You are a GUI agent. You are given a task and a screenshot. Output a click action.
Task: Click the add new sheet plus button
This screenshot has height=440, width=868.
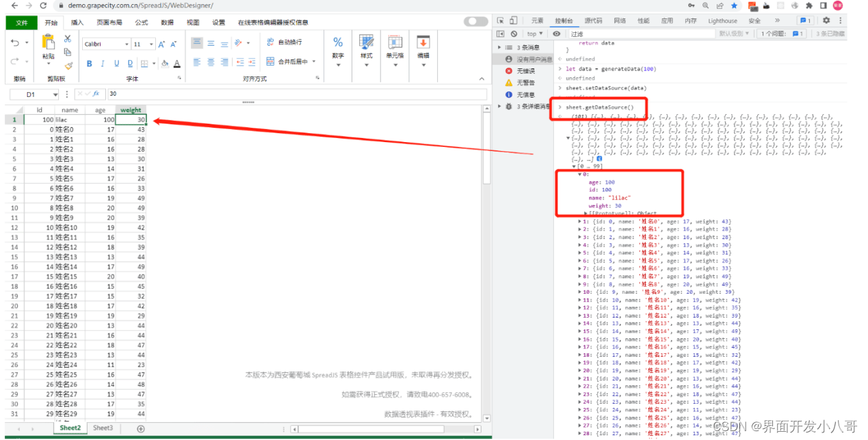coord(140,428)
